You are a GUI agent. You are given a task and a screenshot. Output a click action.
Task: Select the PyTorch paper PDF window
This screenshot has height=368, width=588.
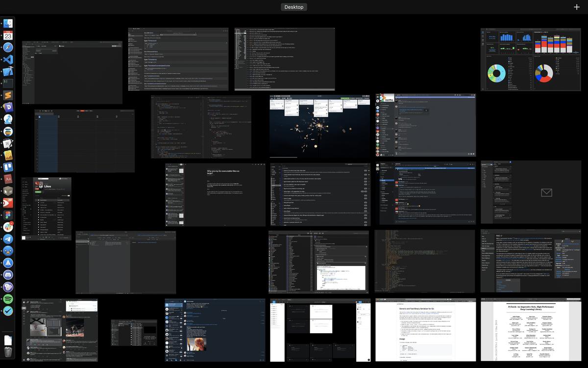pyautogui.click(x=531, y=330)
